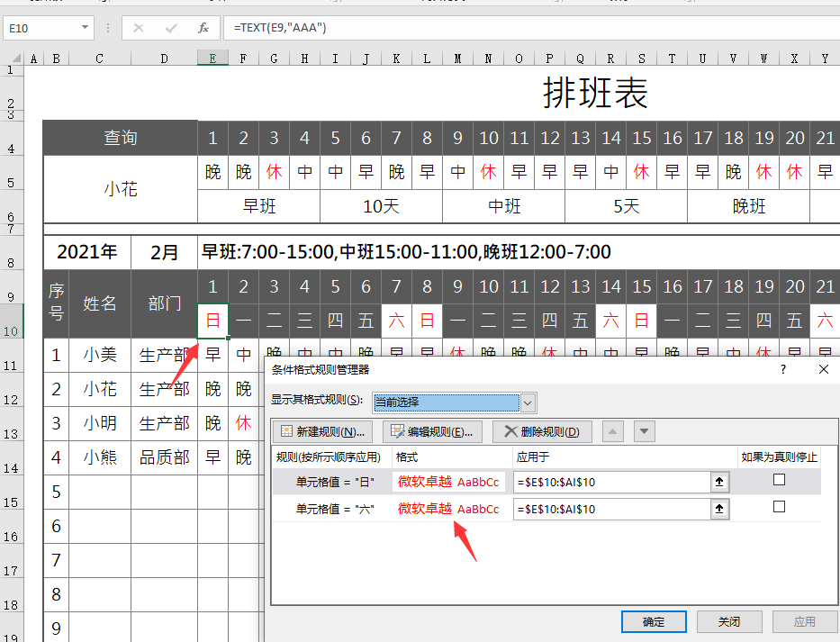Click the Insert Function fx icon
The image size is (840, 642).
click(x=203, y=28)
